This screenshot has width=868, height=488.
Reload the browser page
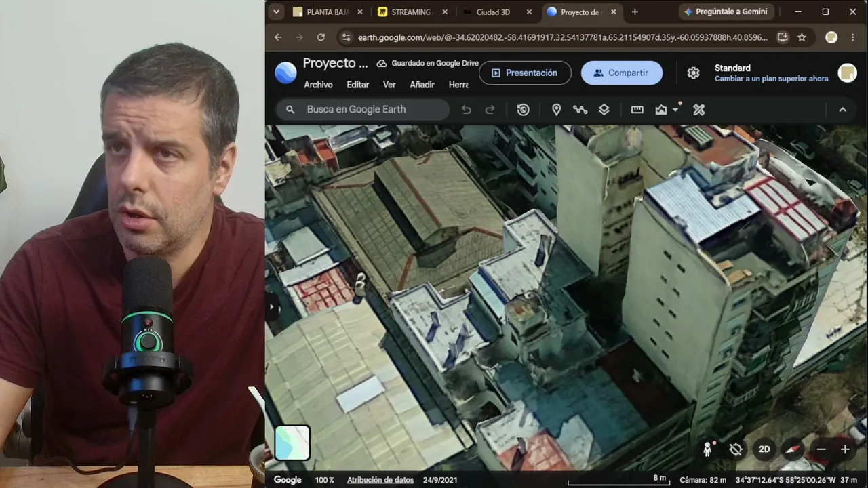(321, 37)
